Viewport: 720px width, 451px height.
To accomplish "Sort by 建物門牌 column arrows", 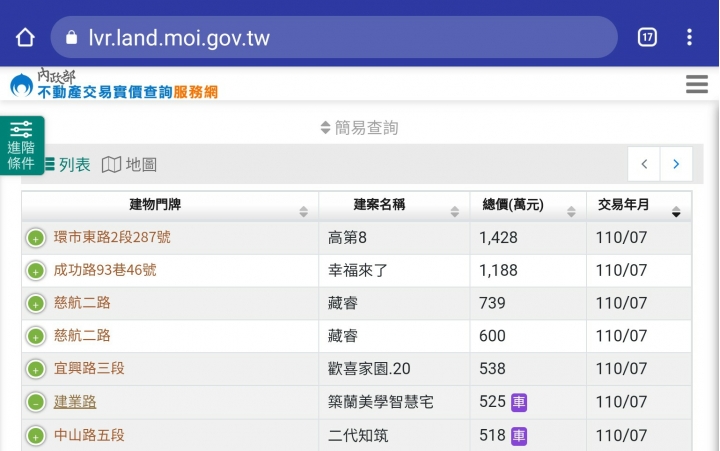I will pos(304,212).
